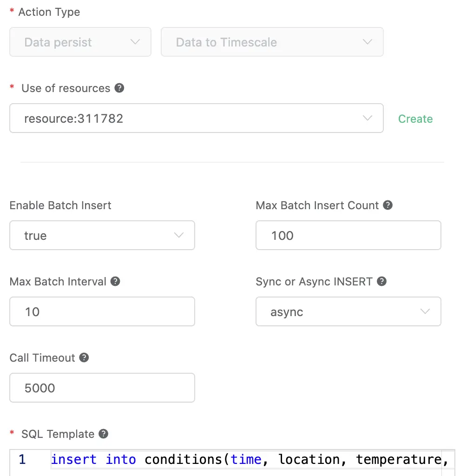The image size is (460, 476).
Task: Click chevron arrow in resource dropdown
Action: point(368,118)
